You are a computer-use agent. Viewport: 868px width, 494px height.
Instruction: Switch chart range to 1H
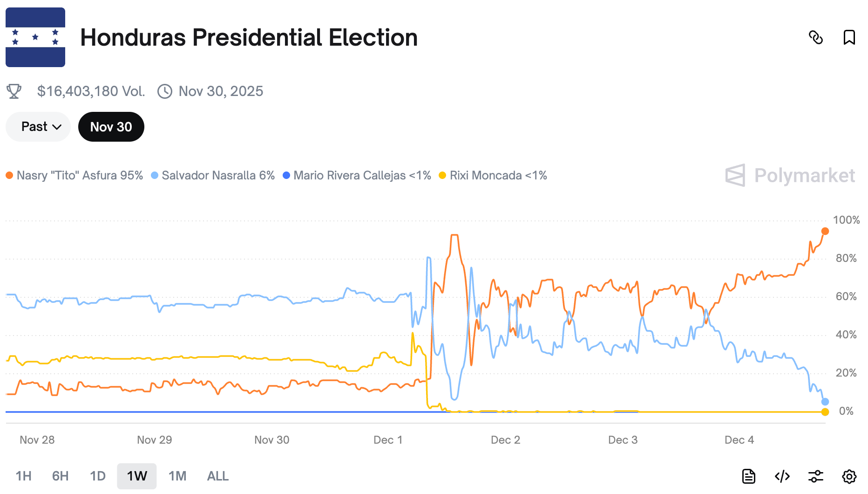point(23,476)
